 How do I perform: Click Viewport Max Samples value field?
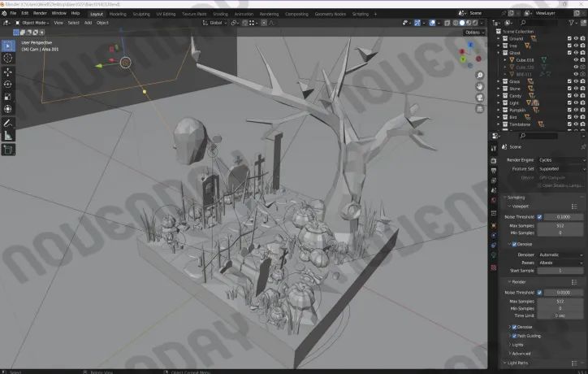pos(560,226)
